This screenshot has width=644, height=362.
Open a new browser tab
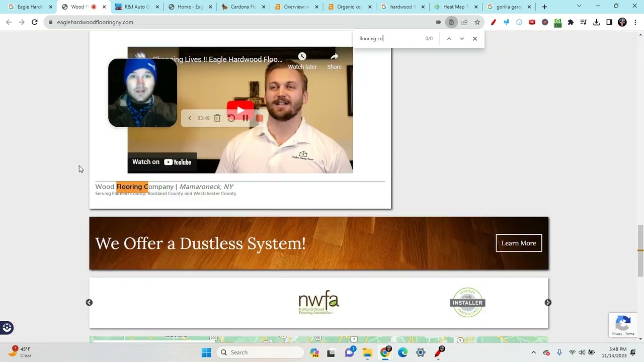point(544,7)
